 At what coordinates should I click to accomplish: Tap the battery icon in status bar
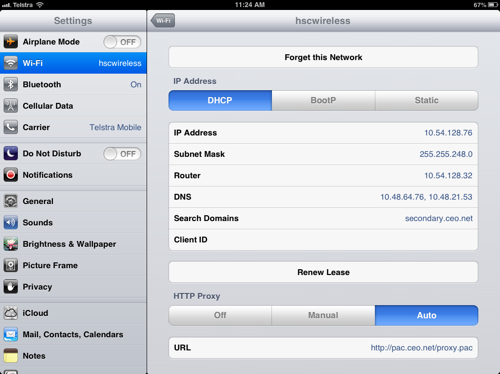coord(493,5)
